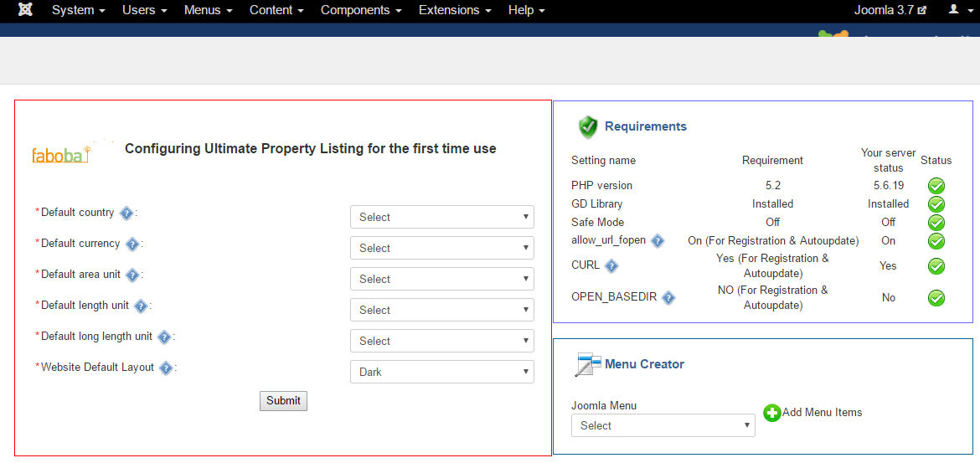Click the Default country help icon
The image size is (980, 463).
coord(126,213)
